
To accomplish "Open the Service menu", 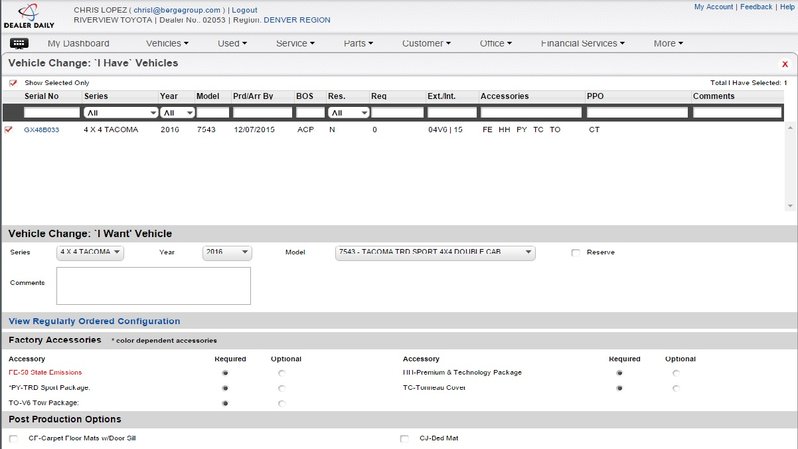I will coord(295,43).
